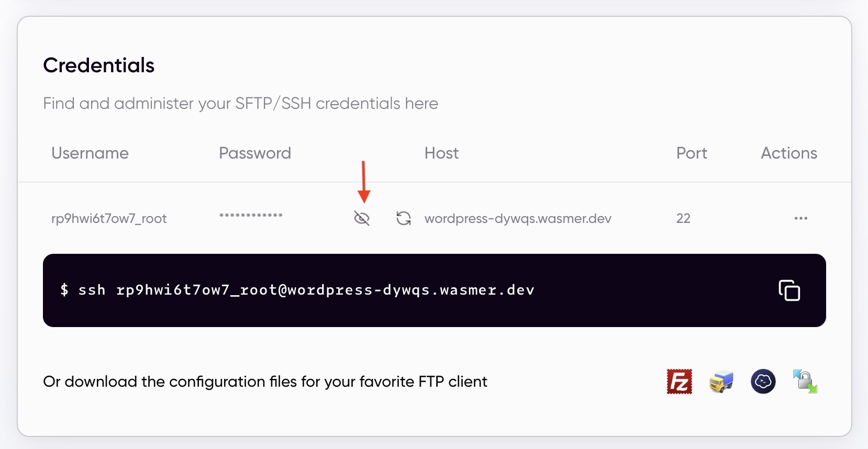
Task: Toggle password visibility for rp9hwi6t7ow7_root
Action: pyautogui.click(x=362, y=218)
